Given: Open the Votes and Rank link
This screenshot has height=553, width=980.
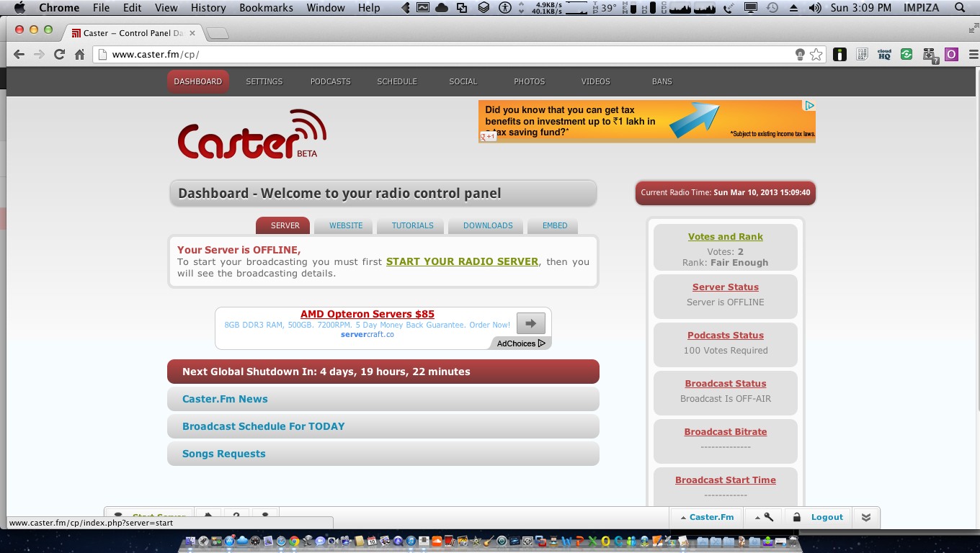Looking at the screenshot, I should point(725,237).
